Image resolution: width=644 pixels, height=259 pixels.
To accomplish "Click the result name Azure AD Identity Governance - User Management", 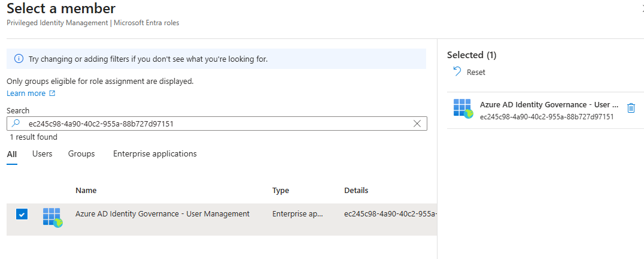I will (x=162, y=214).
